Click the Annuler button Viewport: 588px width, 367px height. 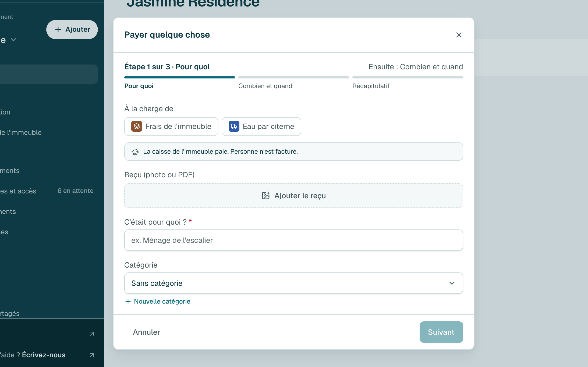click(x=146, y=332)
